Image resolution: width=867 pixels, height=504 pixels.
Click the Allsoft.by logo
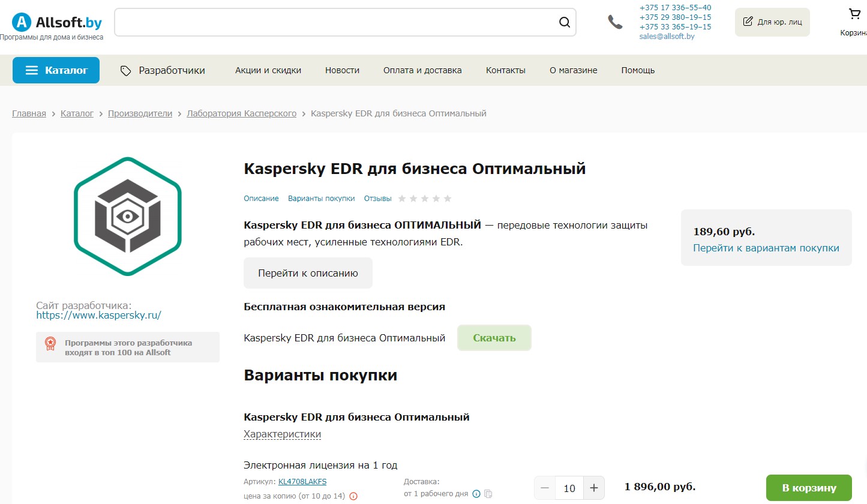coord(56,23)
